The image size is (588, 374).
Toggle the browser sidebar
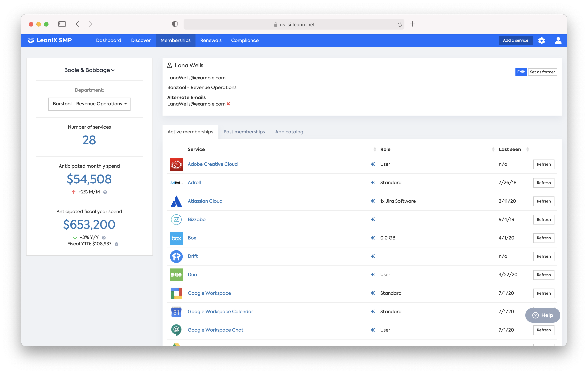click(62, 24)
